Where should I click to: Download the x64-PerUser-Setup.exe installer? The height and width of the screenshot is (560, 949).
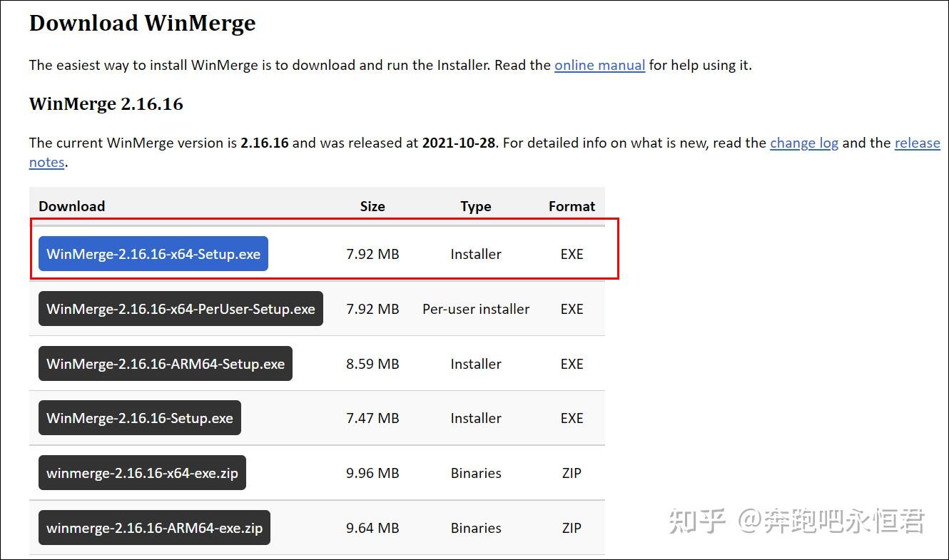[181, 309]
